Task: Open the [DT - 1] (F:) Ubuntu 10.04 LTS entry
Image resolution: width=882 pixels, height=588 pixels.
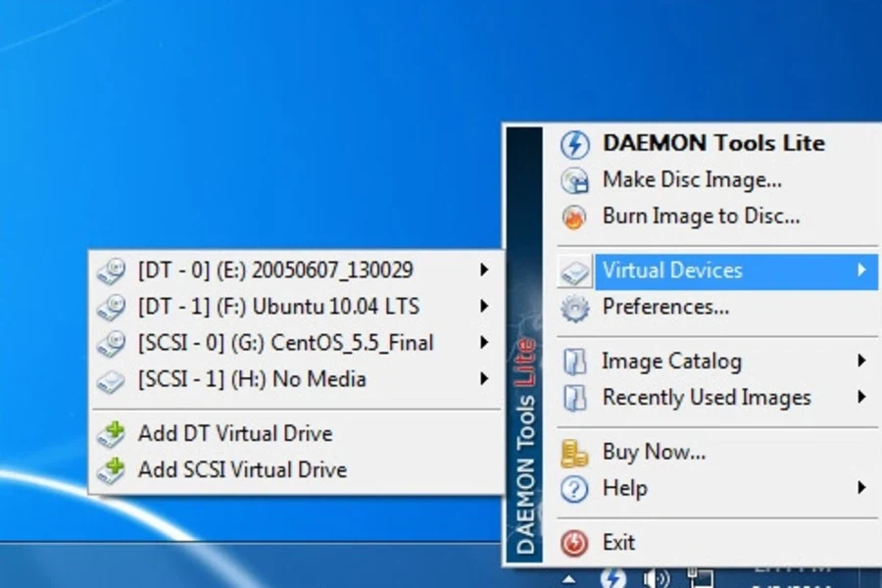Action: pyautogui.click(x=278, y=307)
